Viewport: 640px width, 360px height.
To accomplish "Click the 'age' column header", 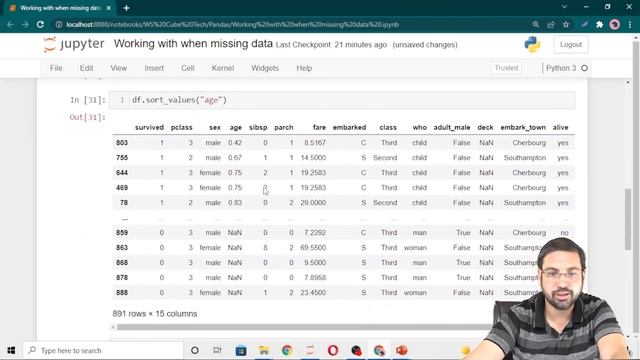I will 236,127.
